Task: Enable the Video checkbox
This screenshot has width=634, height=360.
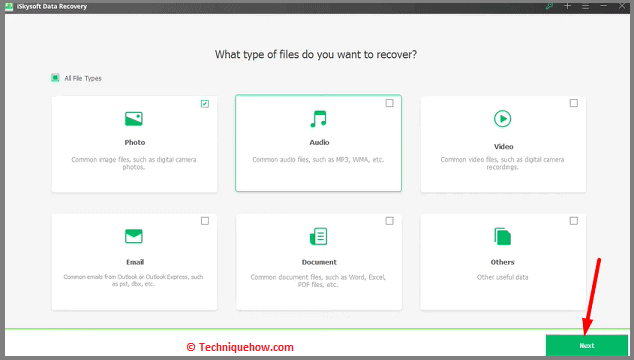Action: click(574, 103)
